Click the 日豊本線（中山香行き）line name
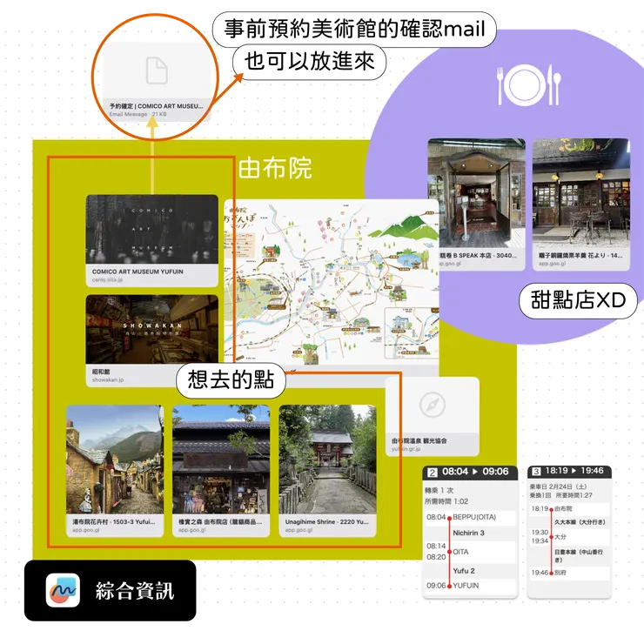 click(x=579, y=556)
